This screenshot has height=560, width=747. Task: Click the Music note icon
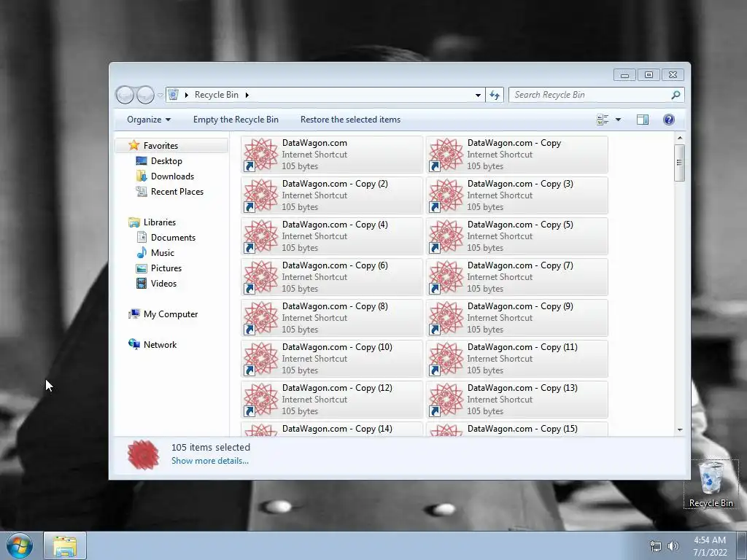[x=142, y=253]
